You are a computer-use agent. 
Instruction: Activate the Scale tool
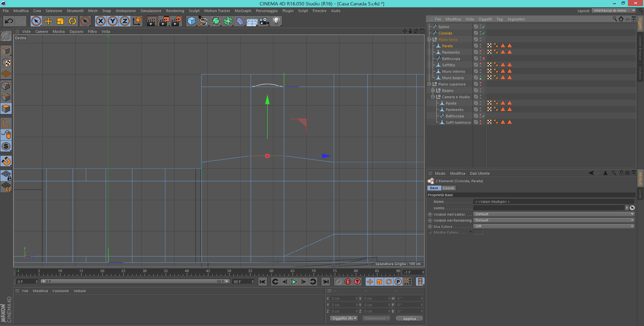tap(60, 21)
